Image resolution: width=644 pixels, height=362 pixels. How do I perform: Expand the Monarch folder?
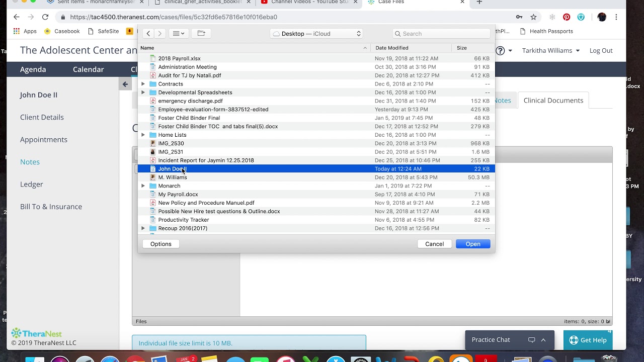[x=143, y=186]
